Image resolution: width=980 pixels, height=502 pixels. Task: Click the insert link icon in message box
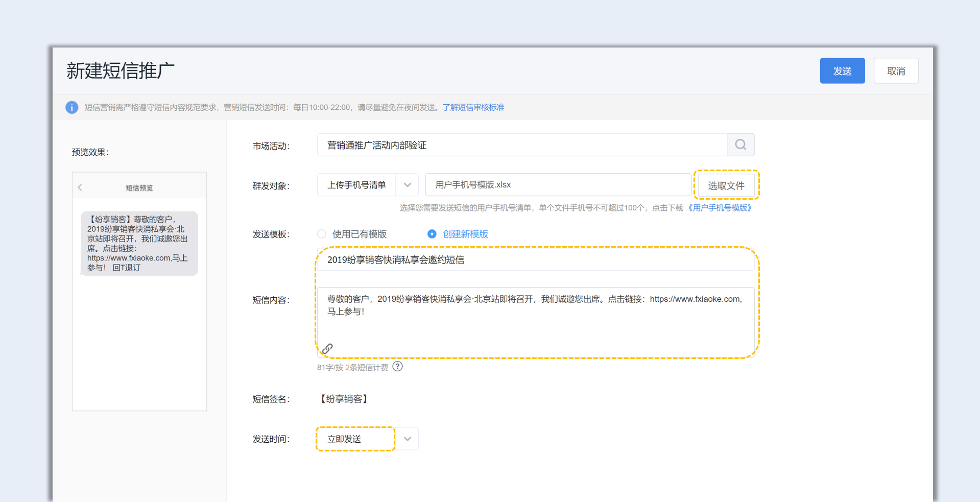pos(327,349)
